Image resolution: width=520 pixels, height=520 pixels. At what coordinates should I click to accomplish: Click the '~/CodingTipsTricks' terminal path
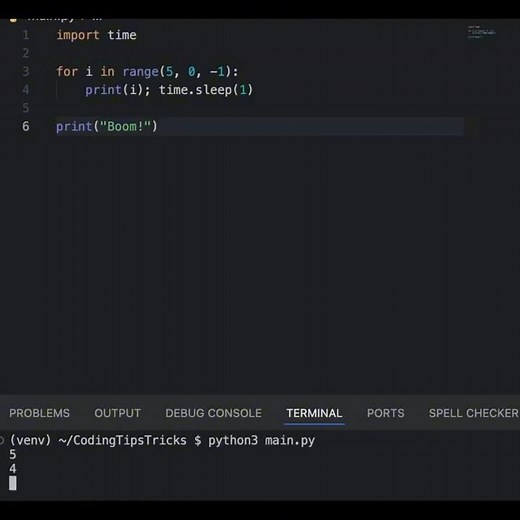click(x=122, y=440)
